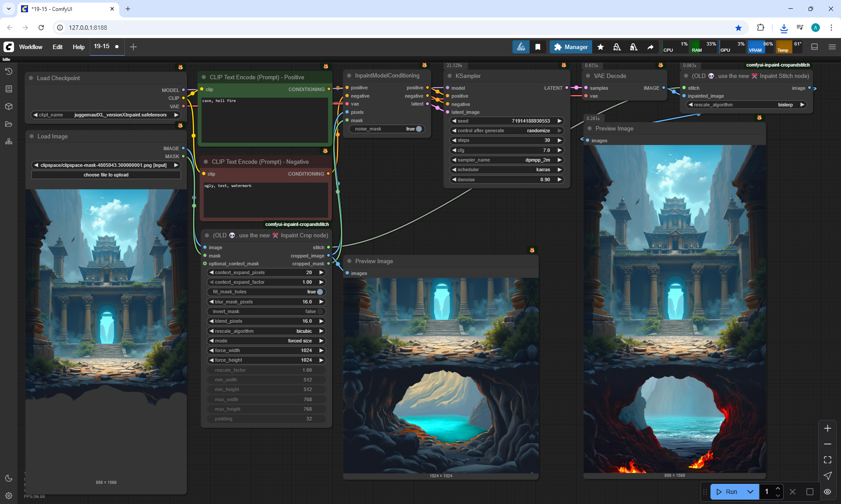Click the Manager puzzle button

(571, 47)
